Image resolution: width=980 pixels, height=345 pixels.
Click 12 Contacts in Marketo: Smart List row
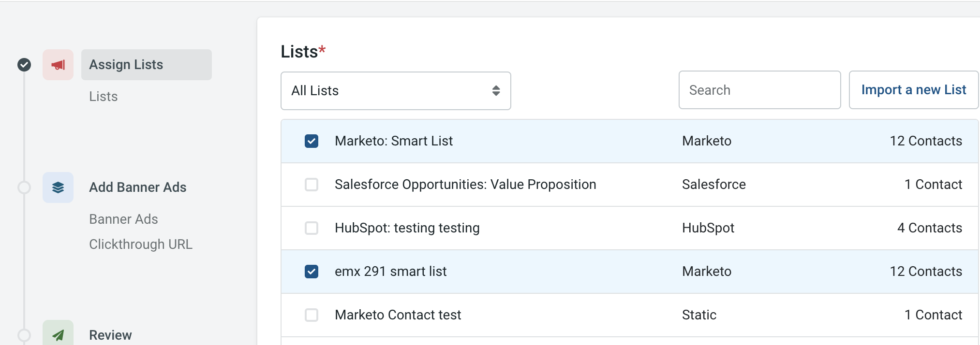click(926, 141)
